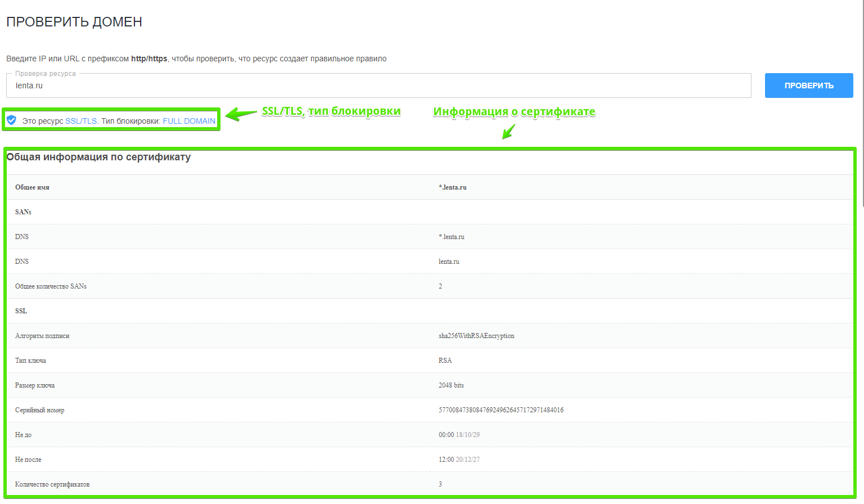Select the lenta.ru DNS entry value

click(449, 262)
